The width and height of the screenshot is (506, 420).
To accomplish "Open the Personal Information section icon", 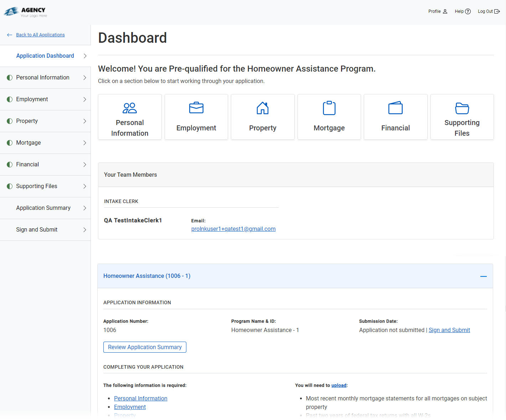I will [130, 108].
